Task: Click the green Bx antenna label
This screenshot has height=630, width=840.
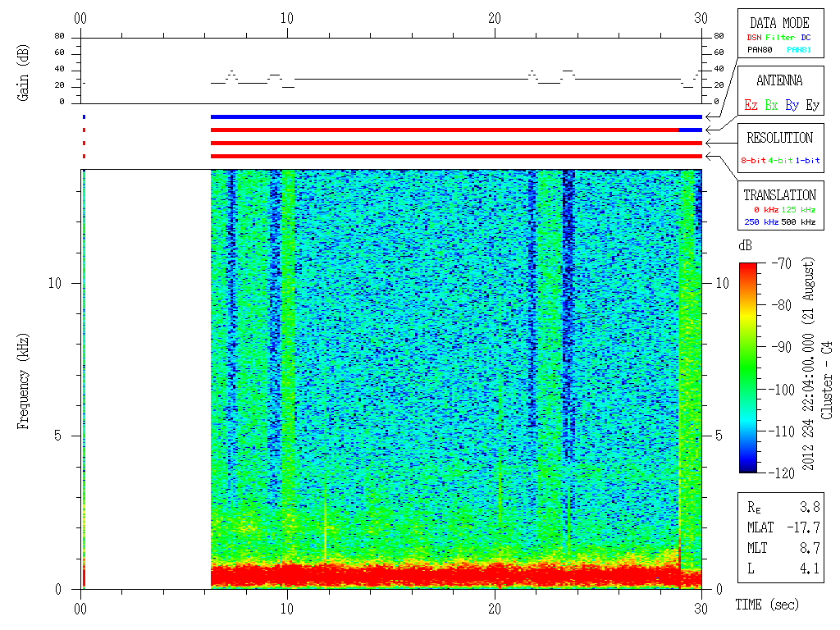Action: tap(771, 105)
